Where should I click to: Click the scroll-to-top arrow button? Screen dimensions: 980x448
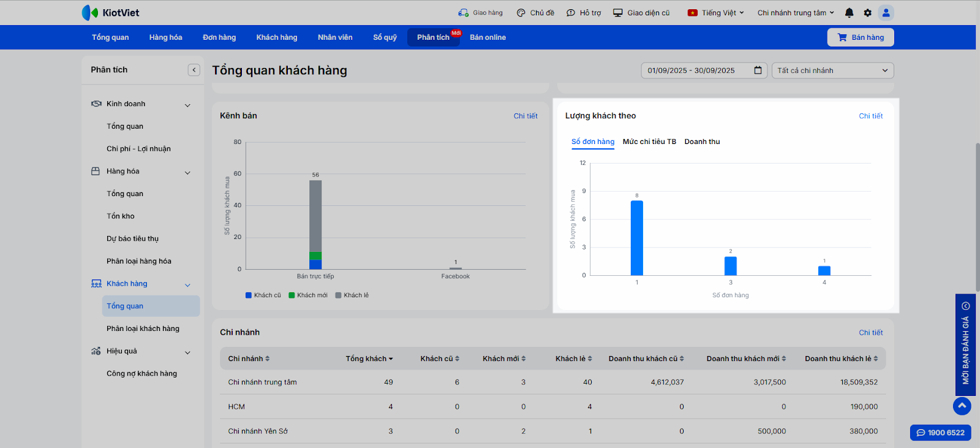tap(962, 406)
